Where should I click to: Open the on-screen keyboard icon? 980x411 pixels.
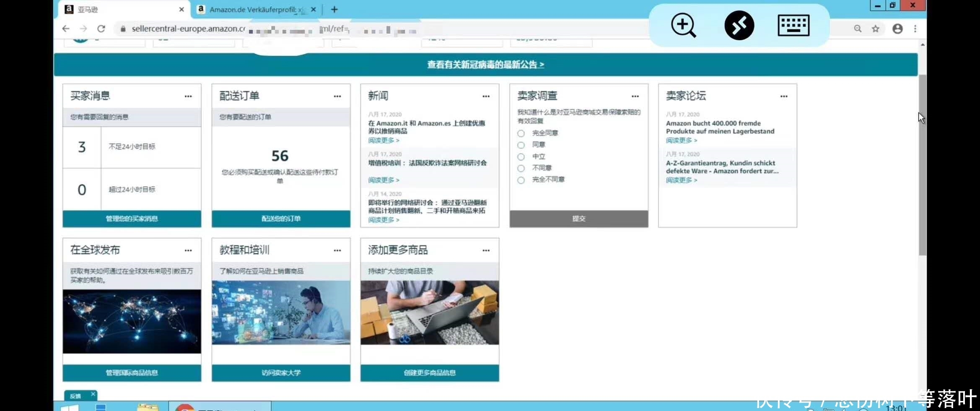click(x=793, y=26)
